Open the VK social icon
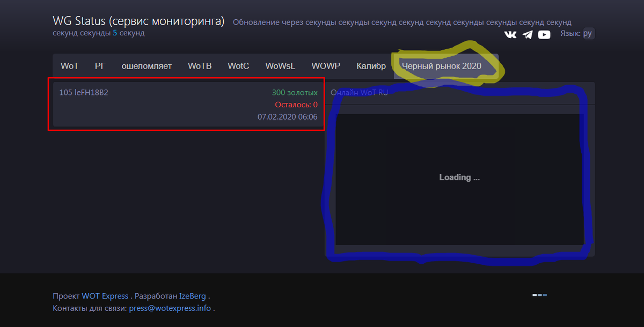This screenshot has height=327, width=644. click(510, 34)
